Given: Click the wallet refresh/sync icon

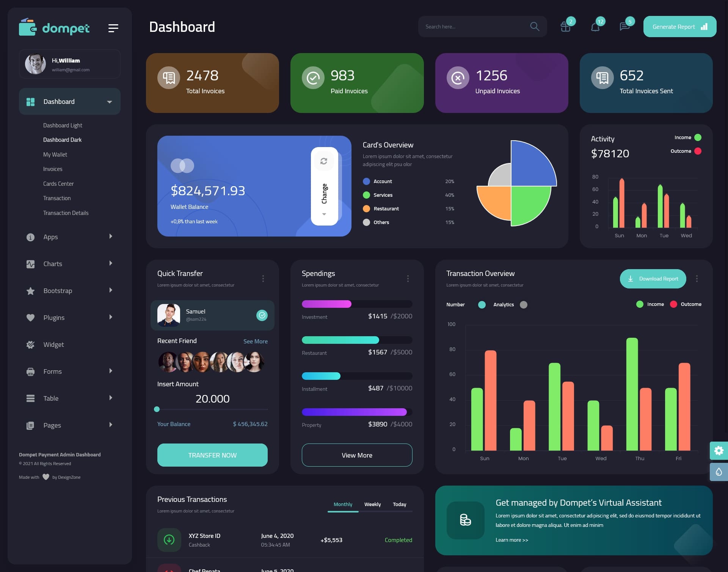Looking at the screenshot, I should (325, 161).
